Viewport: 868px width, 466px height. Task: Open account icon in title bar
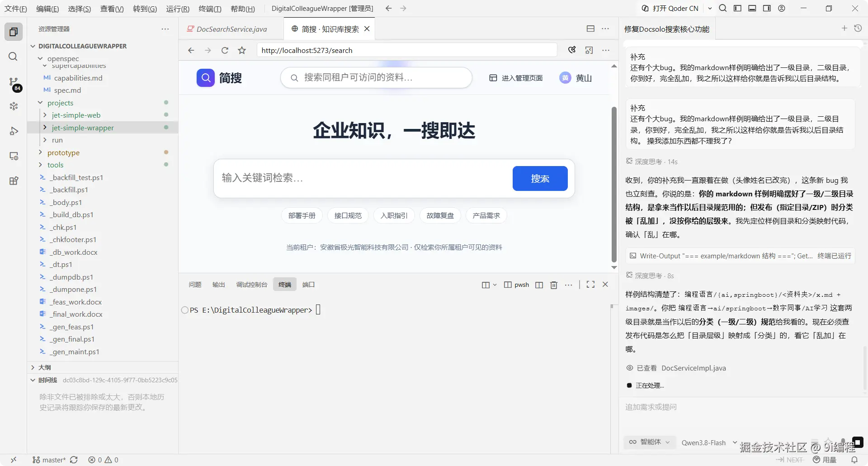(782, 8)
